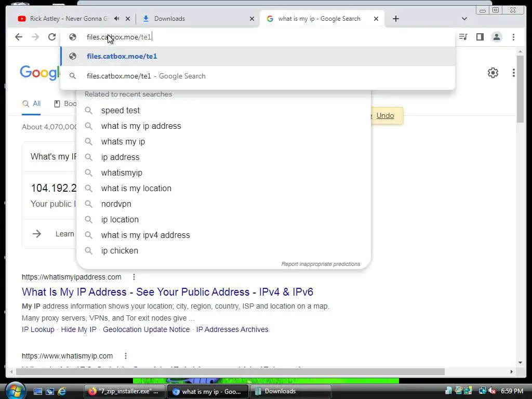Click the 6:59 PM taskbar clock
Image resolution: width=532 pixels, height=399 pixels.
pos(512,391)
